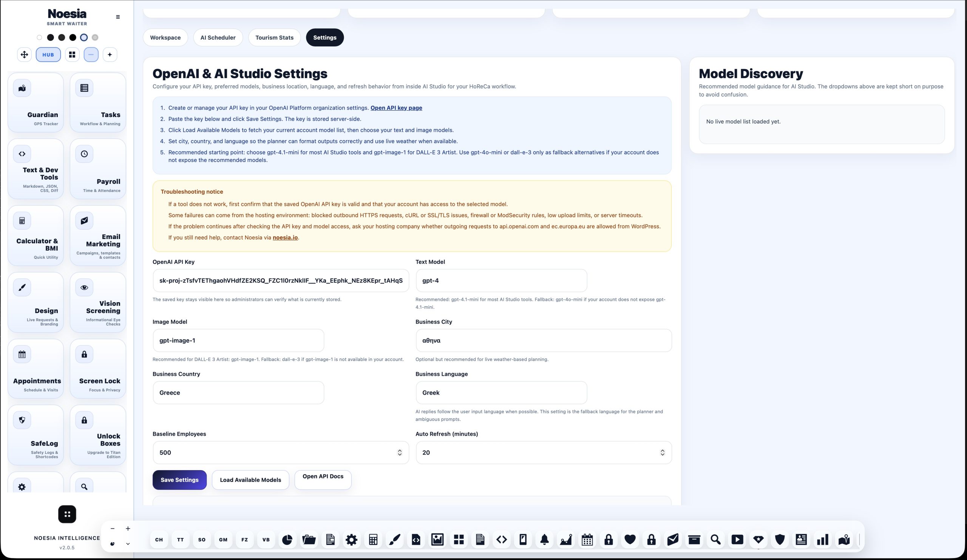The width and height of the screenshot is (967, 560).
Task: Open the folder icon in the dock
Action: point(309,540)
